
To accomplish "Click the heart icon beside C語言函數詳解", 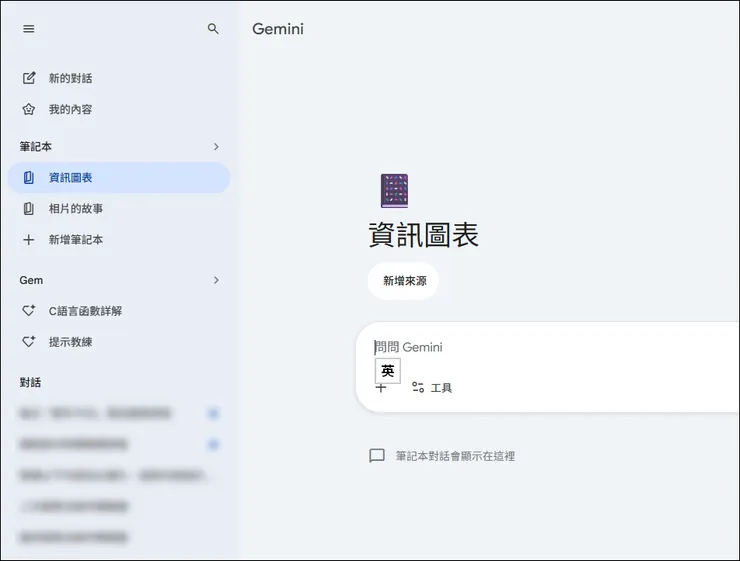I will 29,310.
